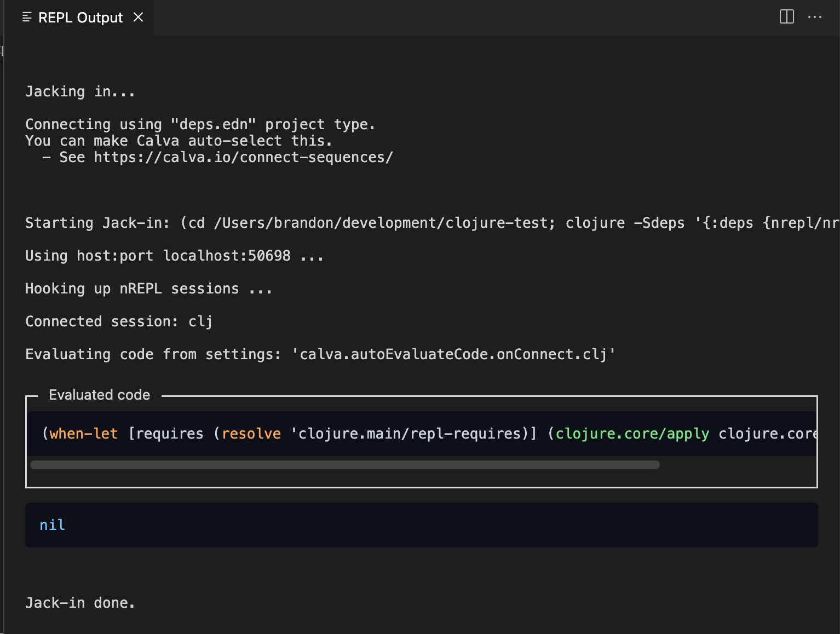
Task: Click the "Connected session: clj" line
Action: point(119,321)
